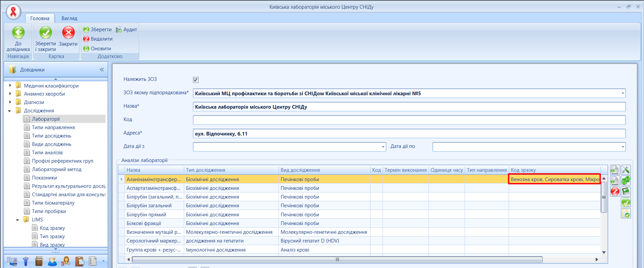Open the wrench-and-screwdriver settings tool
Screen dimensions: 644x268
(x=626, y=170)
